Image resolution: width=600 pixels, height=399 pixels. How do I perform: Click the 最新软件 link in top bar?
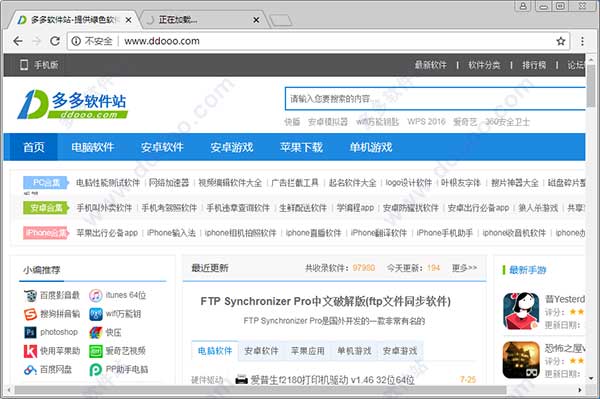[x=430, y=65]
